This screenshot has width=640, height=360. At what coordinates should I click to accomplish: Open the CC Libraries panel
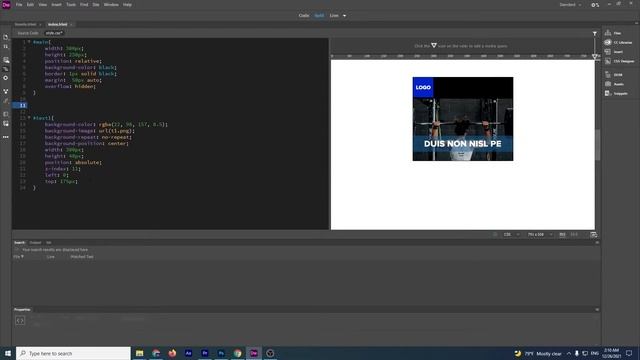618,42
